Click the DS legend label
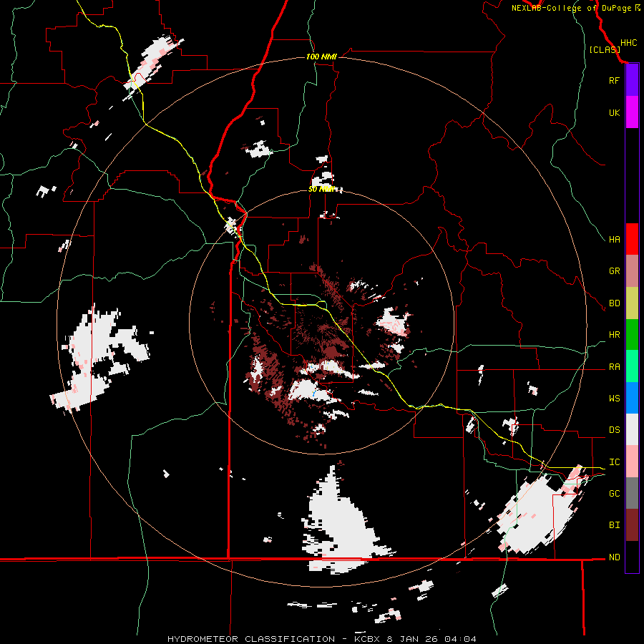 pyautogui.click(x=614, y=430)
